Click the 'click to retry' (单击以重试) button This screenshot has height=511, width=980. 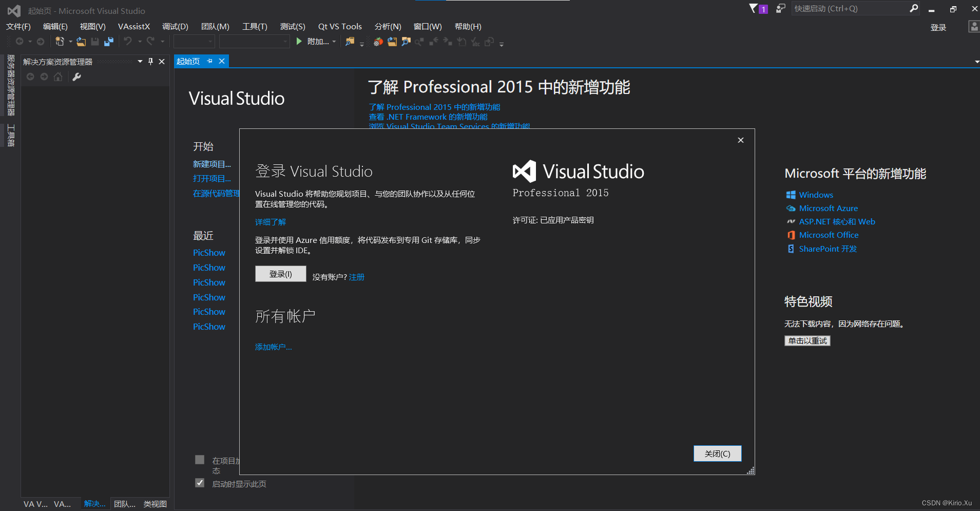coord(808,340)
